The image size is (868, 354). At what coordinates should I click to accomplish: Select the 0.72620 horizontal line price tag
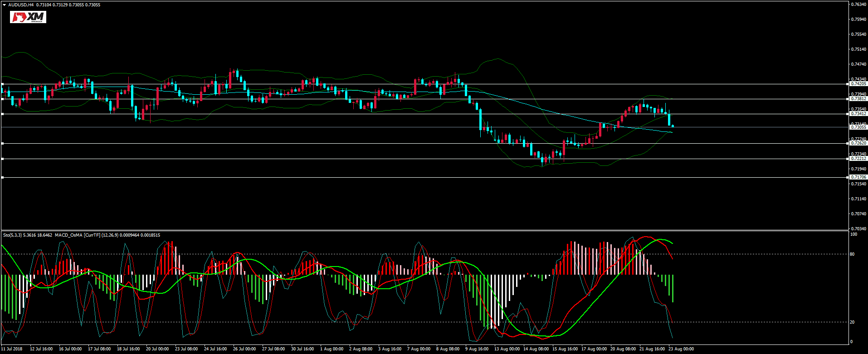click(x=858, y=143)
